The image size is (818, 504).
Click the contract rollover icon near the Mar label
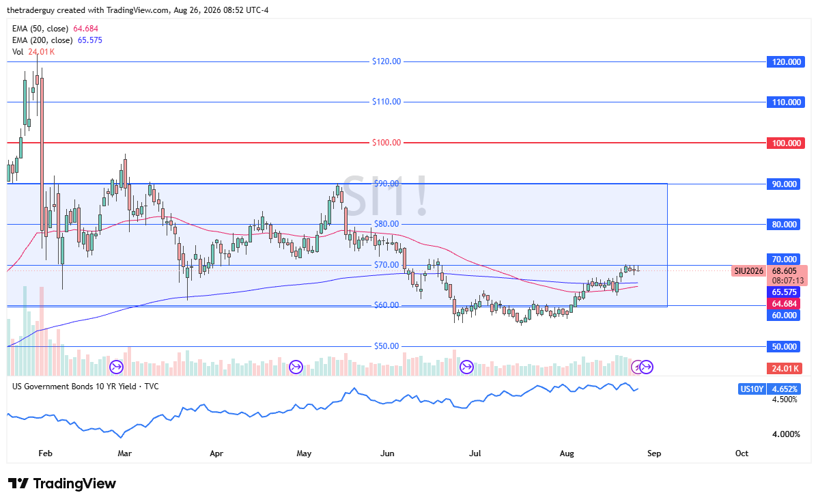(x=116, y=367)
